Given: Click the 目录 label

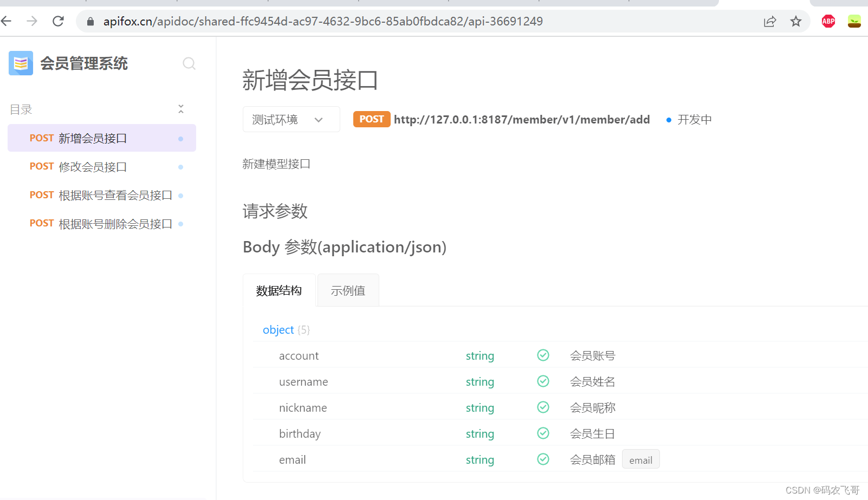Looking at the screenshot, I should pos(21,109).
